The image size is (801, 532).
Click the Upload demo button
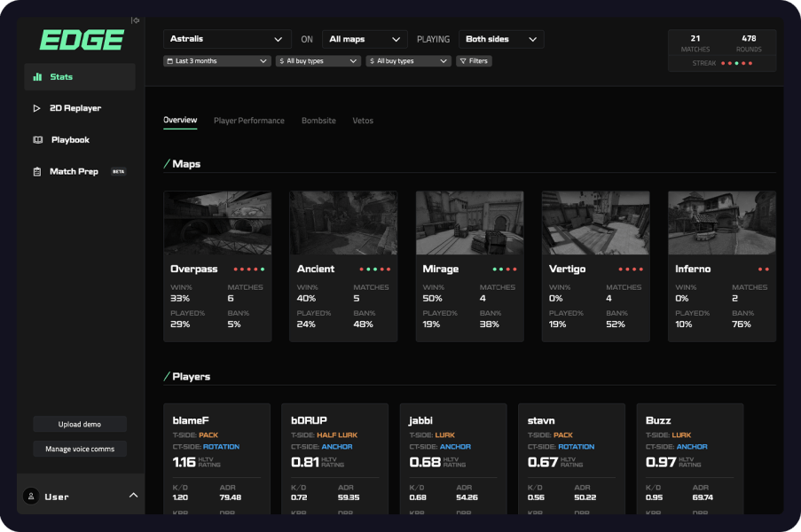tap(80, 425)
